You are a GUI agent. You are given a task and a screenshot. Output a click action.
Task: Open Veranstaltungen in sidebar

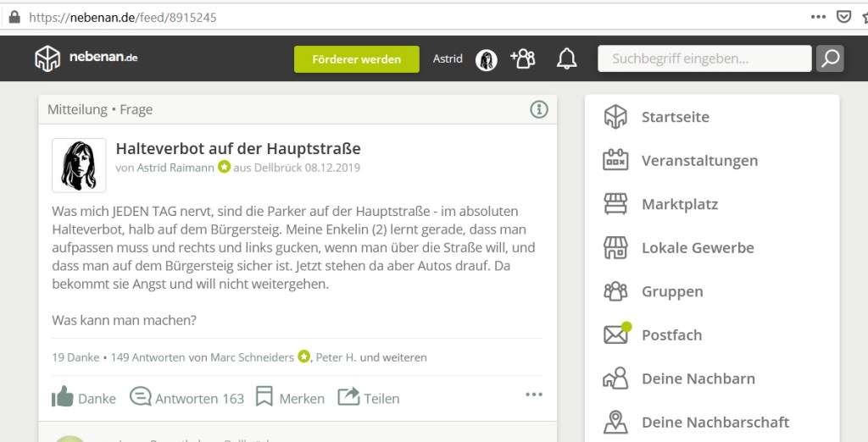click(698, 161)
